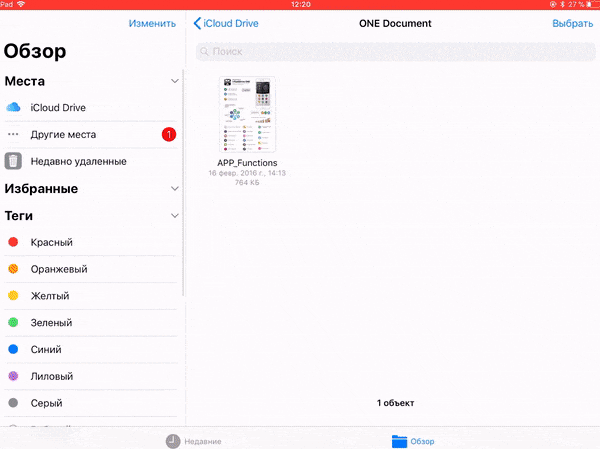Choose the gray Серый tag dot
The image size is (600, 449).
(x=13, y=403)
